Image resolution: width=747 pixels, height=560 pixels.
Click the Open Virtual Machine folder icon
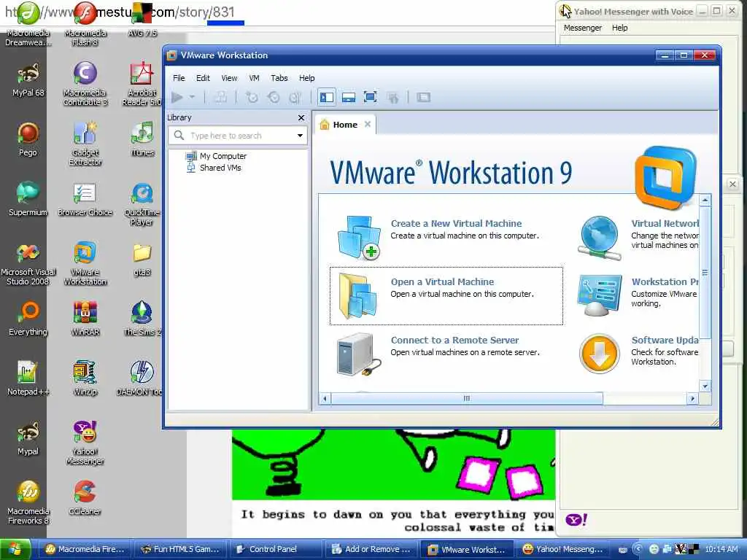tap(359, 296)
